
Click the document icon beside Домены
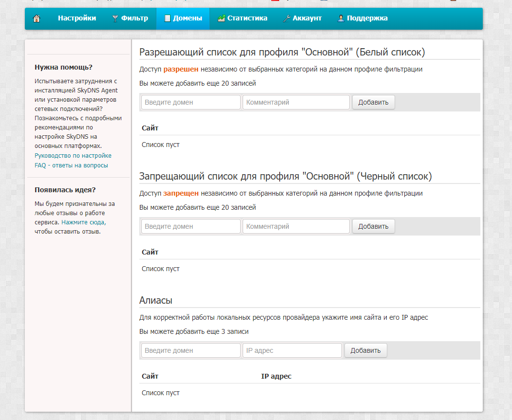[167, 18]
